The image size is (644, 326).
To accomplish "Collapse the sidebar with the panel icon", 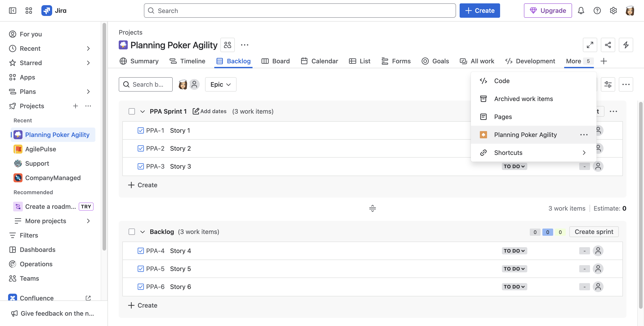I will [x=13, y=11].
